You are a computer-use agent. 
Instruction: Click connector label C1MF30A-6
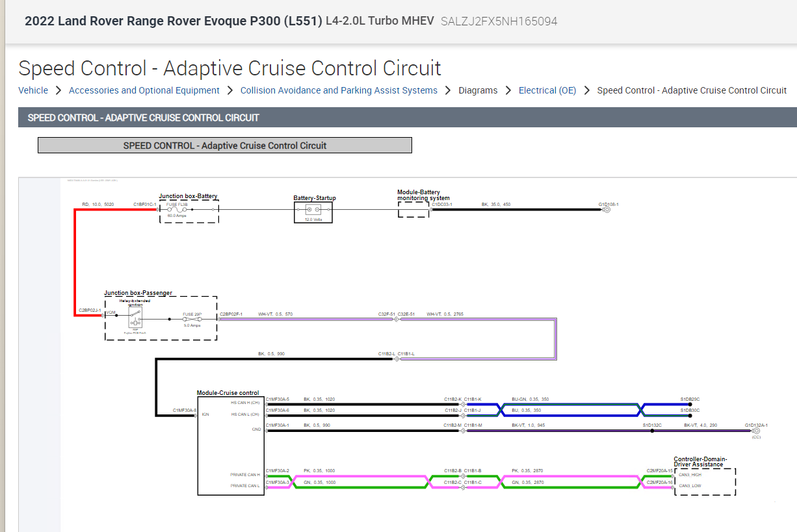coord(278,411)
